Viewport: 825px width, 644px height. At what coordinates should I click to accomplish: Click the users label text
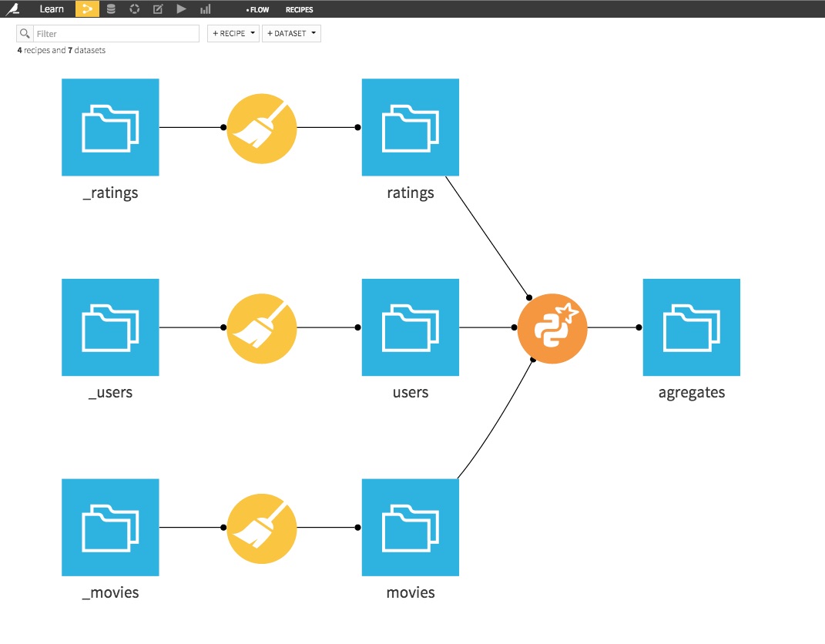[411, 393]
